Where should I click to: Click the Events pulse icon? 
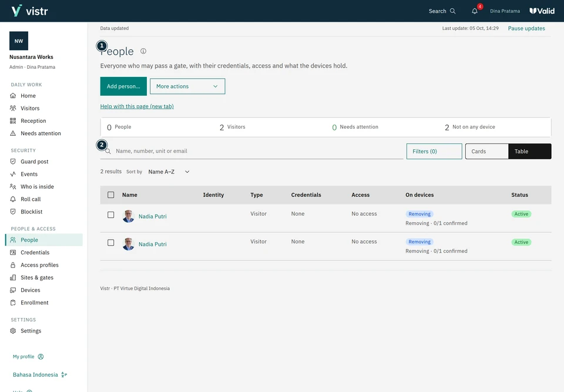coord(13,174)
